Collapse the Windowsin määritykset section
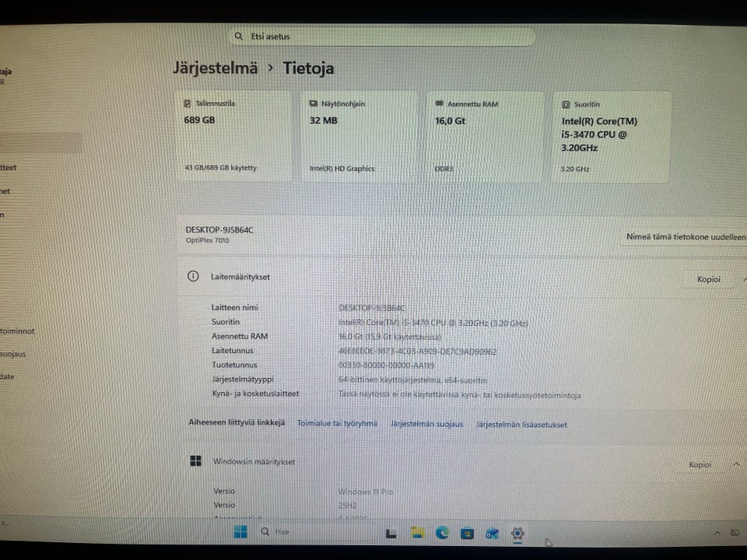This screenshot has height=560, width=747. (x=737, y=464)
